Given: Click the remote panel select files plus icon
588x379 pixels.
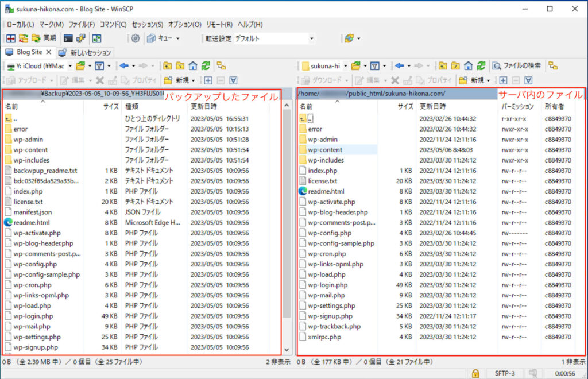Looking at the screenshot, I should (x=503, y=80).
